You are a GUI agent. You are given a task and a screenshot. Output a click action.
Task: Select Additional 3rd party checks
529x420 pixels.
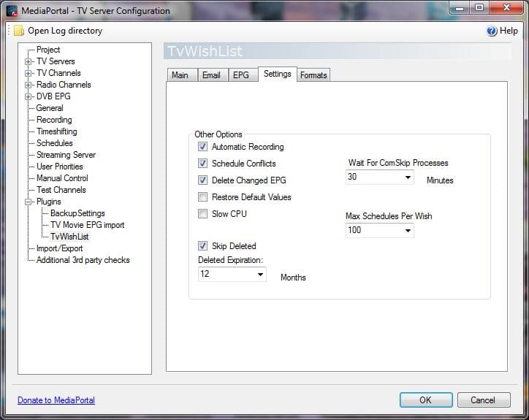(83, 260)
